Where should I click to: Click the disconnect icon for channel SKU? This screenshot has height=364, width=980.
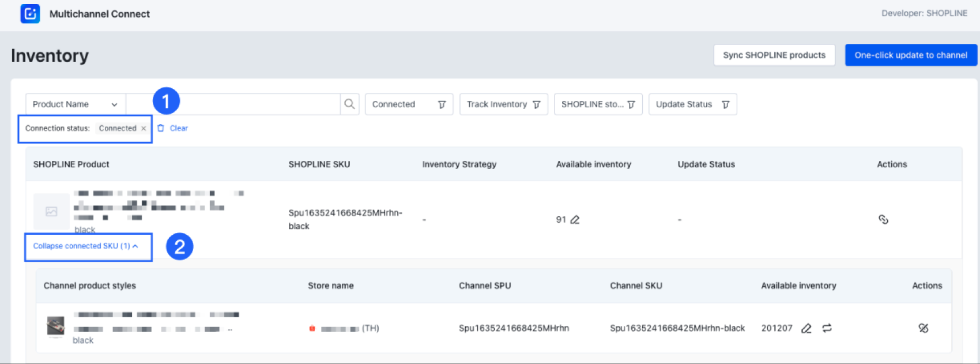tap(924, 328)
